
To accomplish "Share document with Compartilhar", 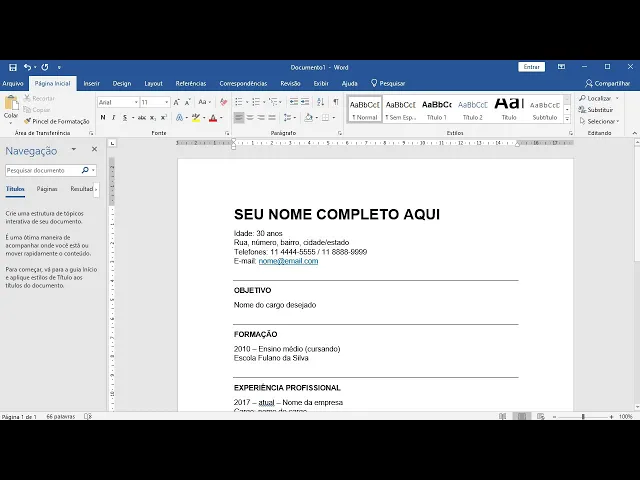I will click(607, 83).
